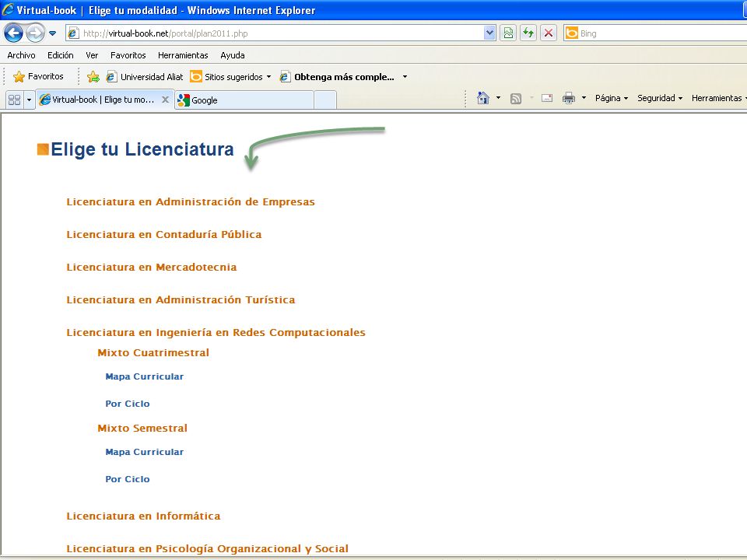
Task: Click the Forward navigation arrow button
Action: click(x=35, y=33)
